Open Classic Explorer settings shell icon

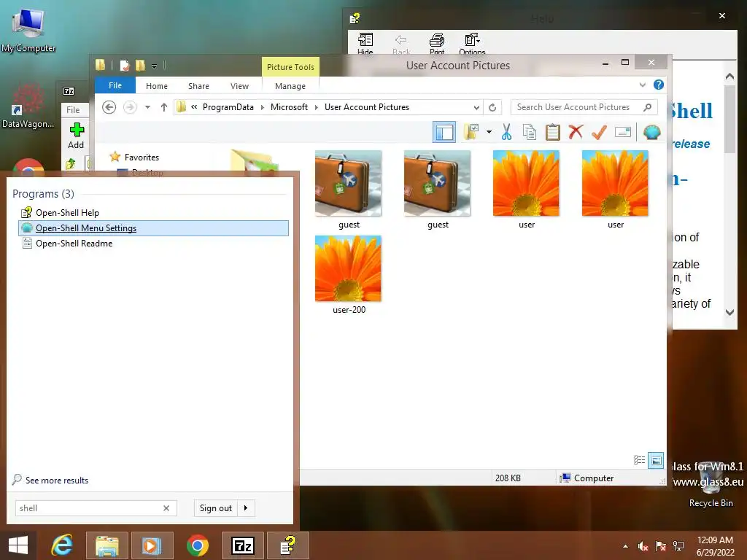(651, 132)
